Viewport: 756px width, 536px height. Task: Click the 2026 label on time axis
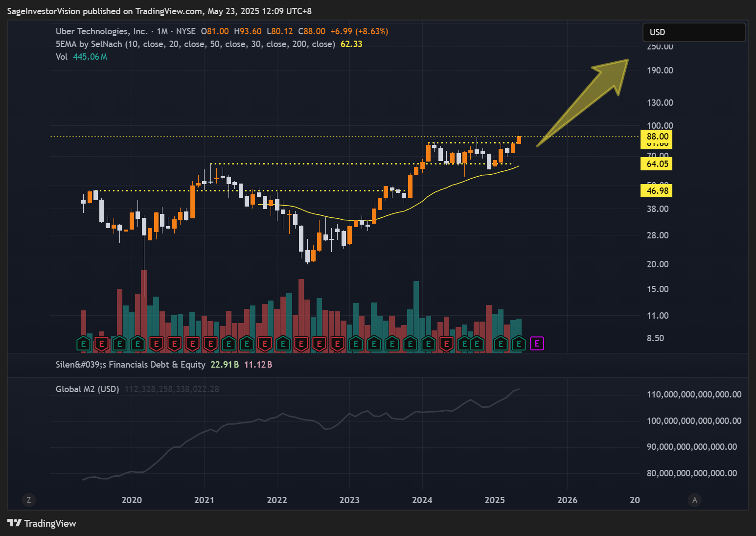tap(567, 500)
